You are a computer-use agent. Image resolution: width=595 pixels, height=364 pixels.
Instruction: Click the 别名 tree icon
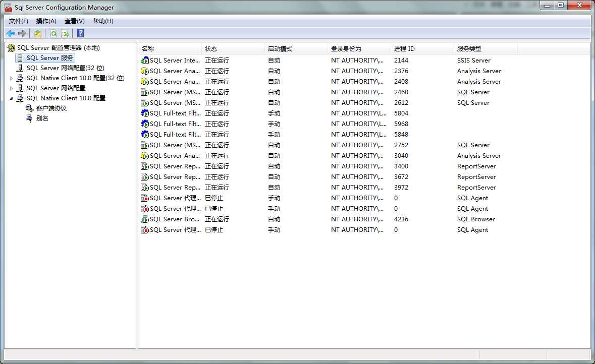point(30,118)
